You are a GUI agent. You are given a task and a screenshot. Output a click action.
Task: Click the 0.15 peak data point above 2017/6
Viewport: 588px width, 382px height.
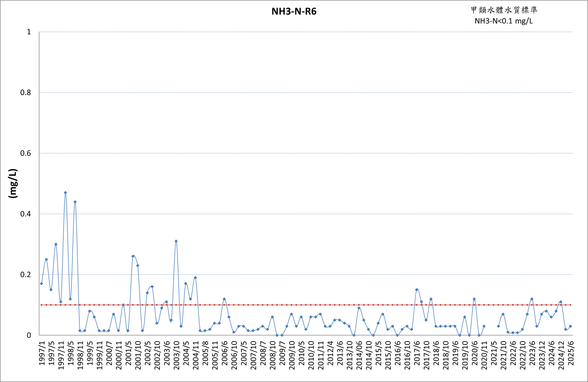(417, 290)
